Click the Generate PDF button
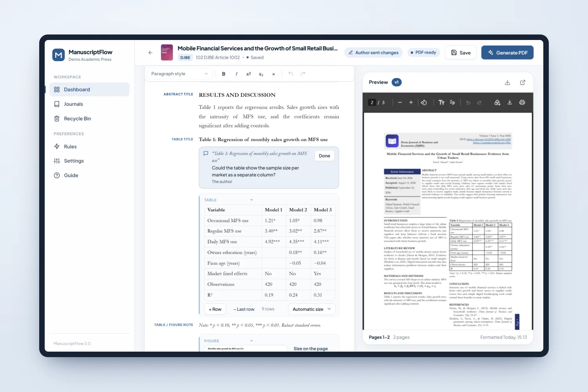The height and width of the screenshot is (392, 588). pos(507,53)
